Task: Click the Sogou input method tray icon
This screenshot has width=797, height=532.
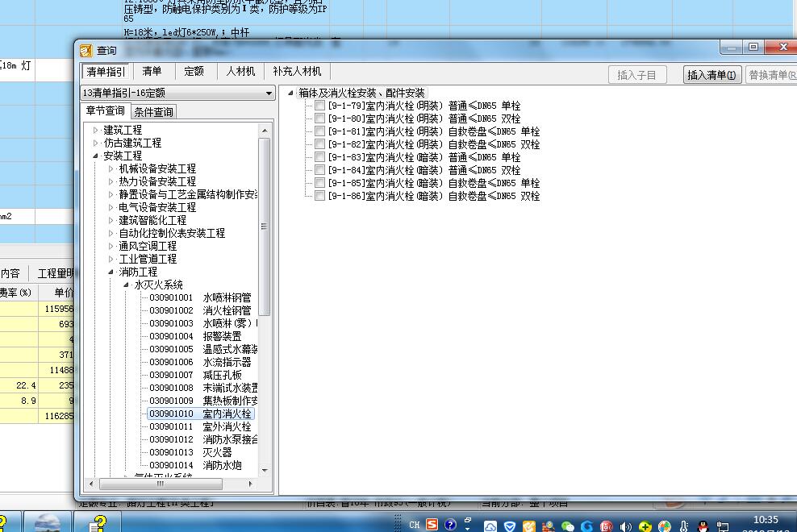Action: pyautogui.click(x=432, y=525)
